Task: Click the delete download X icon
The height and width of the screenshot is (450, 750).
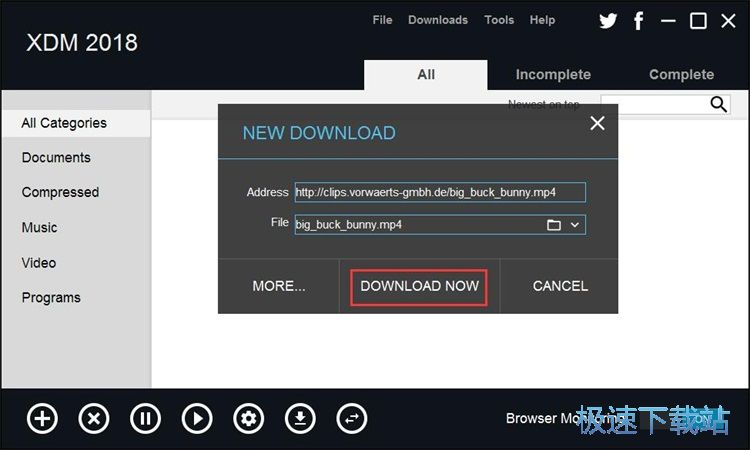Action: [94, 419]
